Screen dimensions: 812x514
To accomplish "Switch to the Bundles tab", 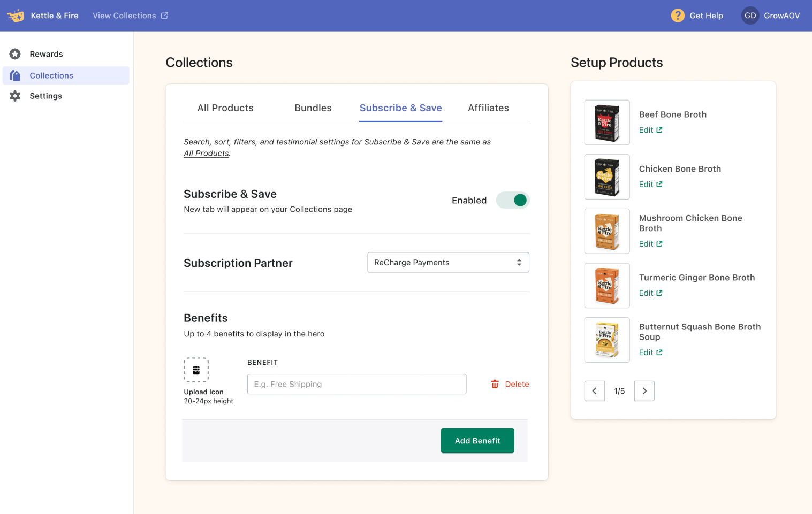I will pyautogui.click(x=313, y=108).
